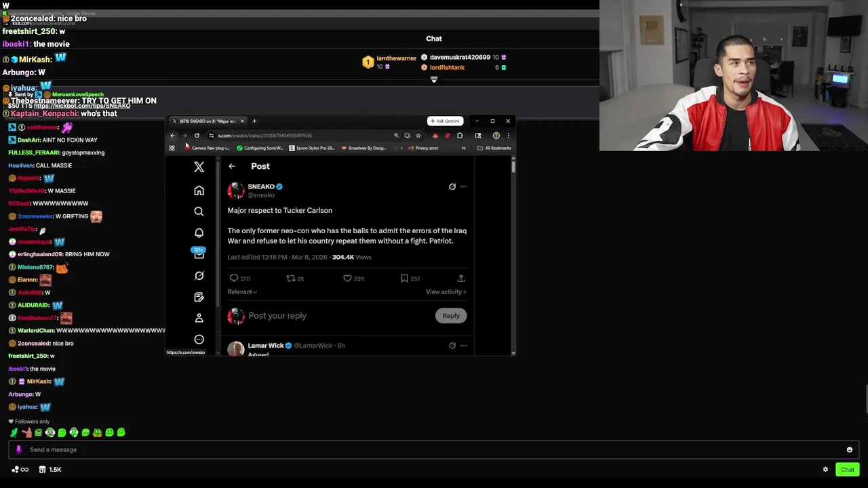The height and width of the screenshot is (488, 868).
Task: Open a new browser tab
Action: click(254, 121)
